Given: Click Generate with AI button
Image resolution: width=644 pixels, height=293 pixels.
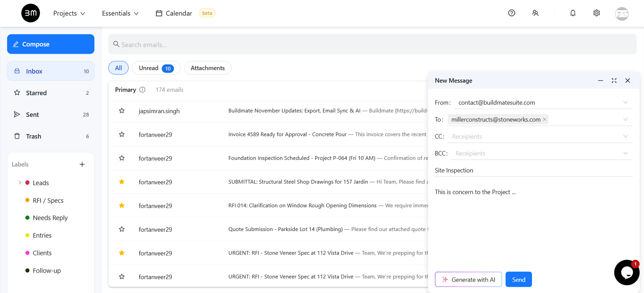Looking at the screenshot, I should coord(468,279).
